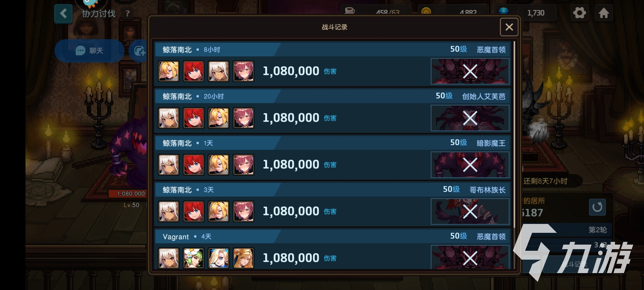
Task: Tap the coffee cup stamina icon
Action: pos(350,11)
